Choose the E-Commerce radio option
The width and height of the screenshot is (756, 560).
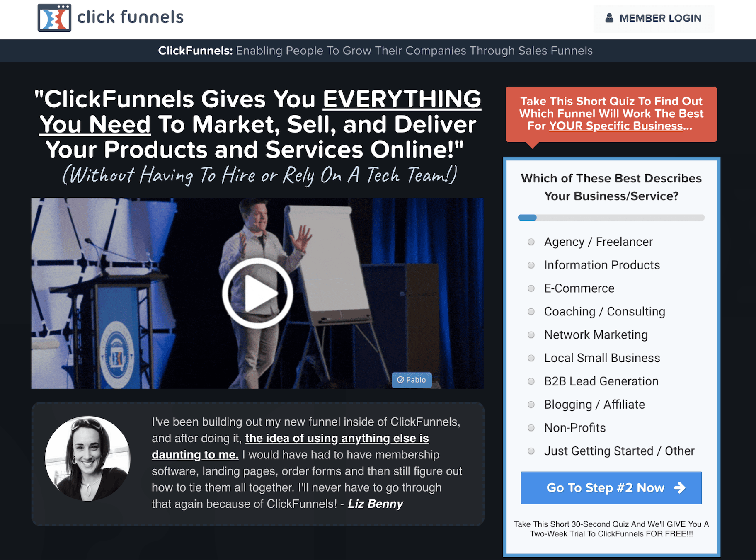531,288
